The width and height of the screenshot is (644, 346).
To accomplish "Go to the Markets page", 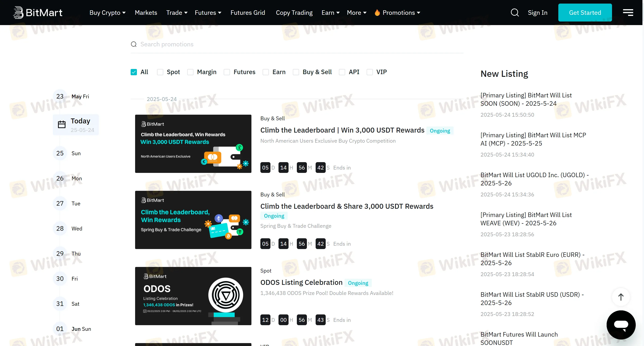I will (x=146, y=13).
